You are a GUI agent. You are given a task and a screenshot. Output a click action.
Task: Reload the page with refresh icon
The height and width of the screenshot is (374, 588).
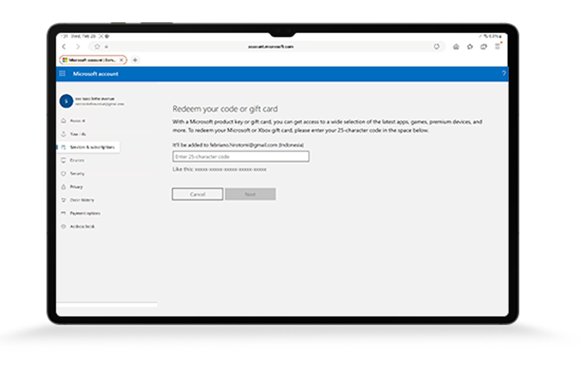pyautogui.click(x=437, y=47)
